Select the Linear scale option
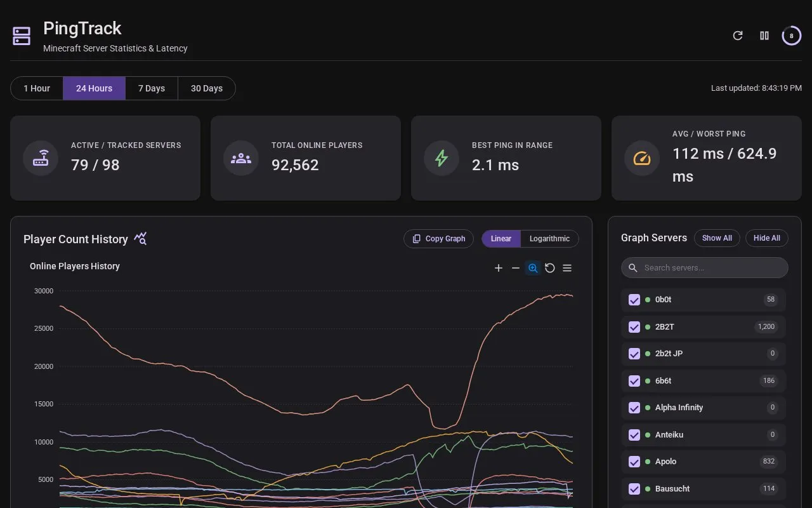812x508 pixels. [501, 239]
